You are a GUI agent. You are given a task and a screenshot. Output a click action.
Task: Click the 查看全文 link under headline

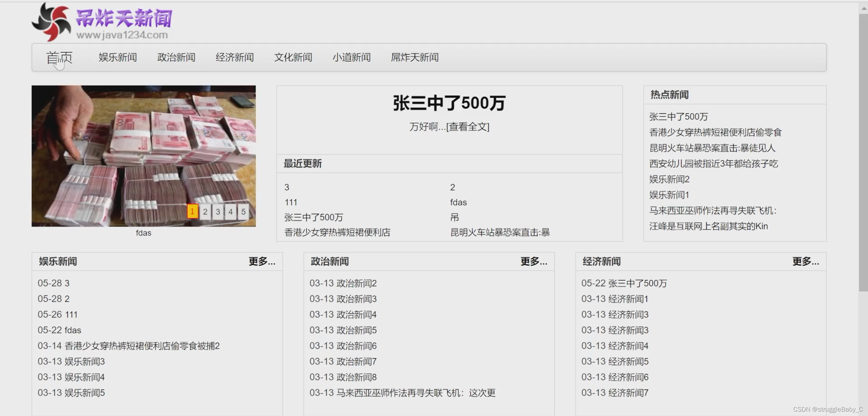coord(468,127)
